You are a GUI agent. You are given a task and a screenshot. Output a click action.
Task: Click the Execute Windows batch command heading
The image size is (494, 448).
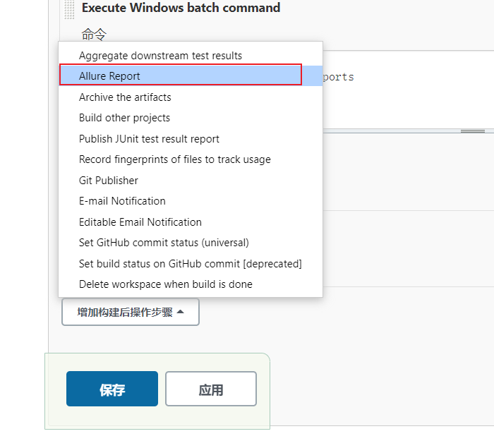pyautogui.click(x=181, y=8)
